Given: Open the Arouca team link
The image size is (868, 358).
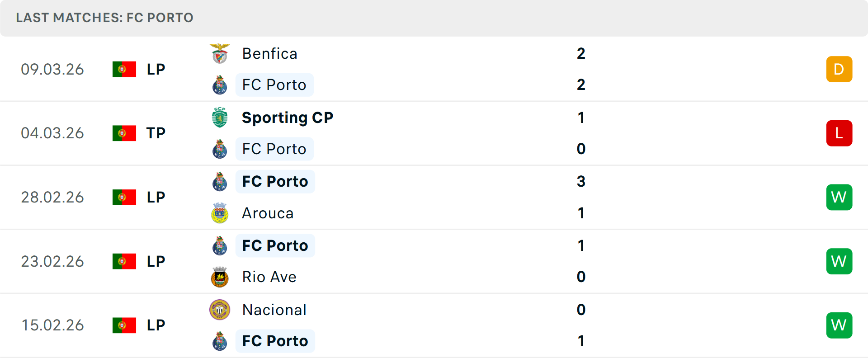Looking at the screenshot, I should 268,213.
